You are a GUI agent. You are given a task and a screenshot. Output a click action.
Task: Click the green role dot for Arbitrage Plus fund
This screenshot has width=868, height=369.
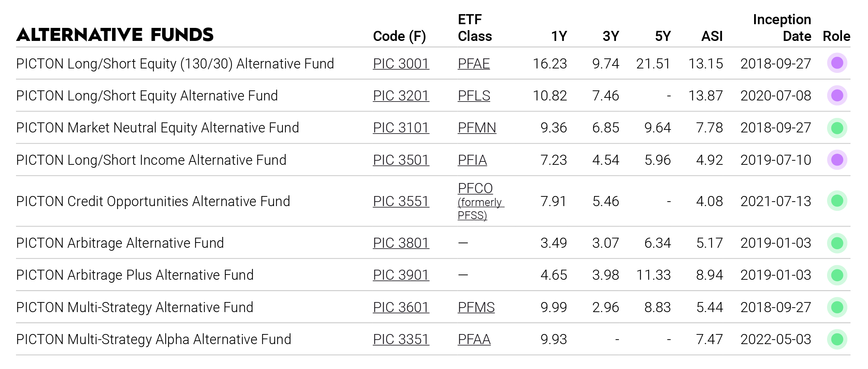(837, 275)
